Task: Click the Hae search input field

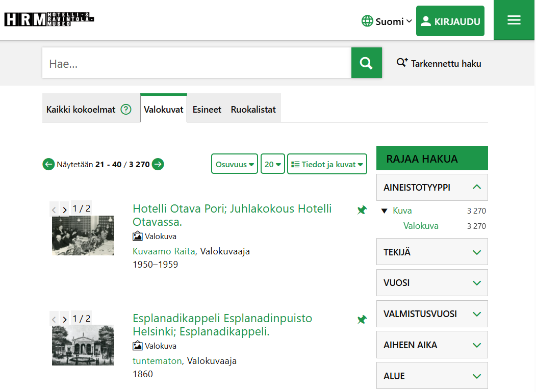Action: (196, 63)
